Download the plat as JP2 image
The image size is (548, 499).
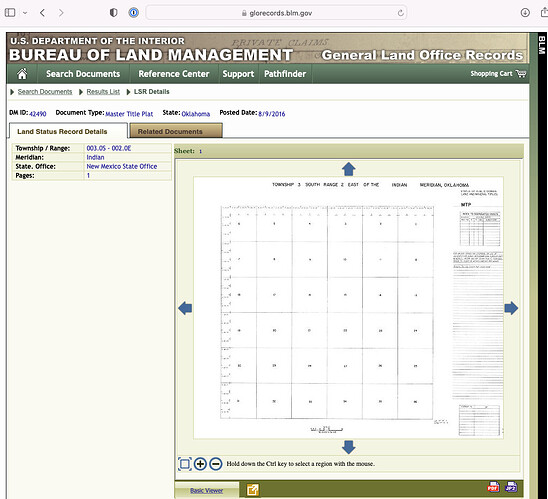coord(511,487)
